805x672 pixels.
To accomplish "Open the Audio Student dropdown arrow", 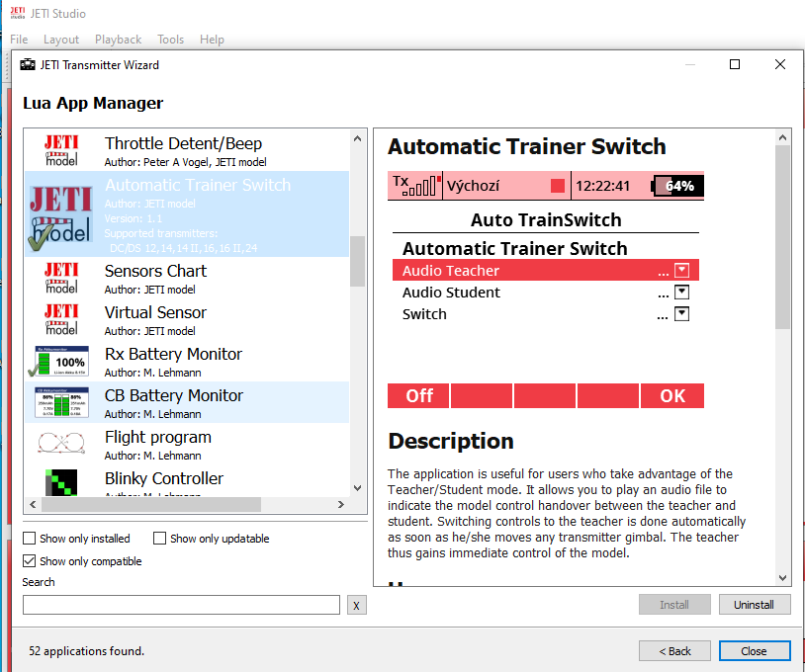I will 681,292.
